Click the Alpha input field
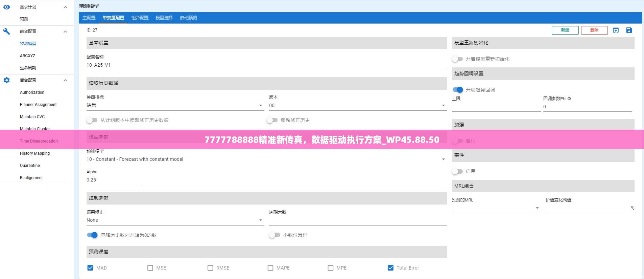644x279 pixels. tap(114, 180)
